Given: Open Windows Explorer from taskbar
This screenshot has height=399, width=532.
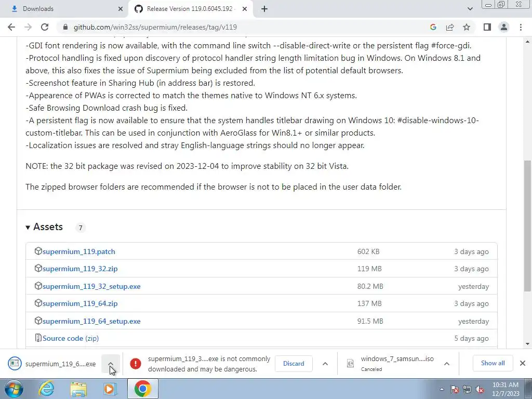Looking at the screenshot, I should click(78, 389).
